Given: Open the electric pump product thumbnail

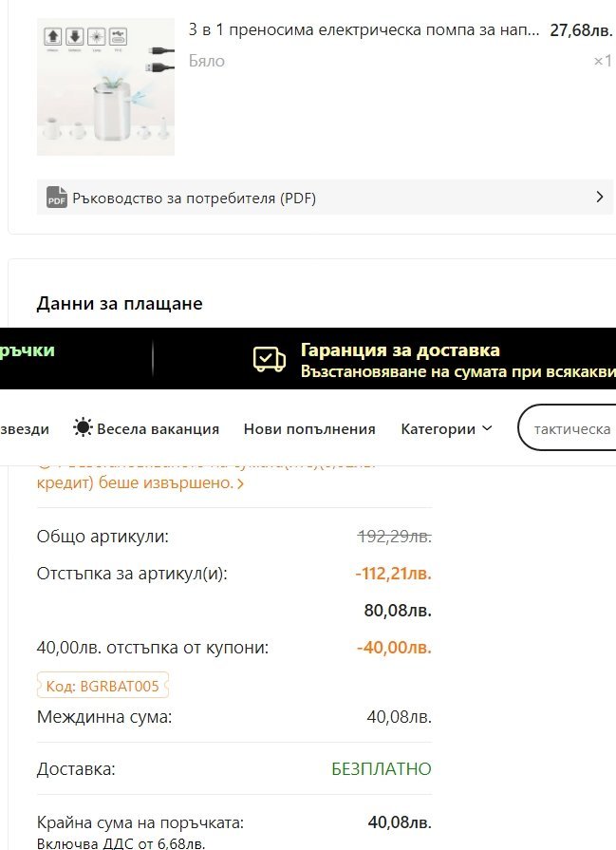Looking at the screenshot, I should [x=105, y=86].
